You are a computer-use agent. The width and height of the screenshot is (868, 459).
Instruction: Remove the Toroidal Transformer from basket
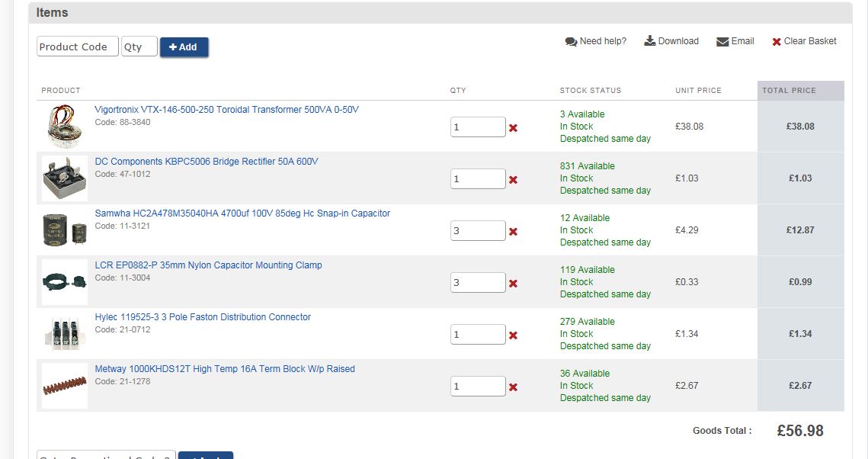coord(513,128)
